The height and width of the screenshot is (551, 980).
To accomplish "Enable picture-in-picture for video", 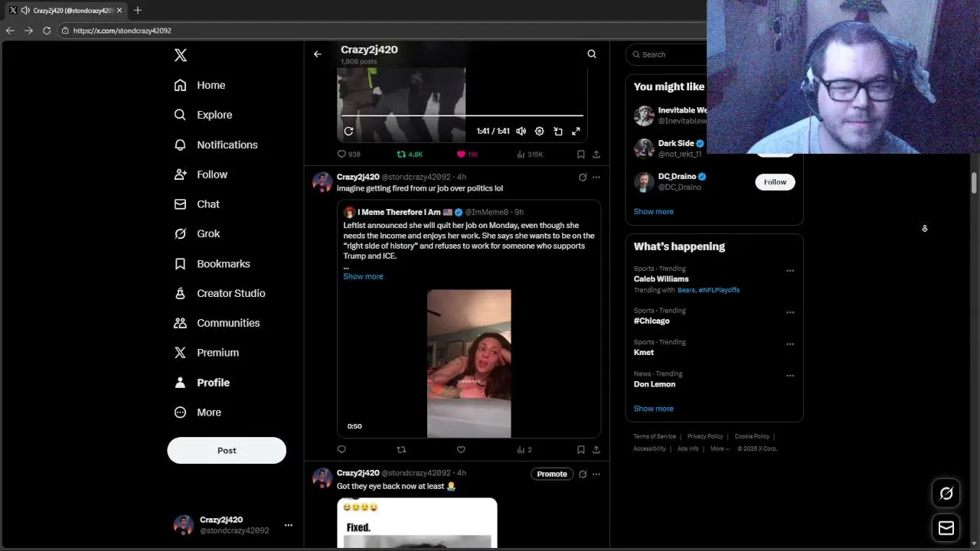I will [x=558, y=132].
